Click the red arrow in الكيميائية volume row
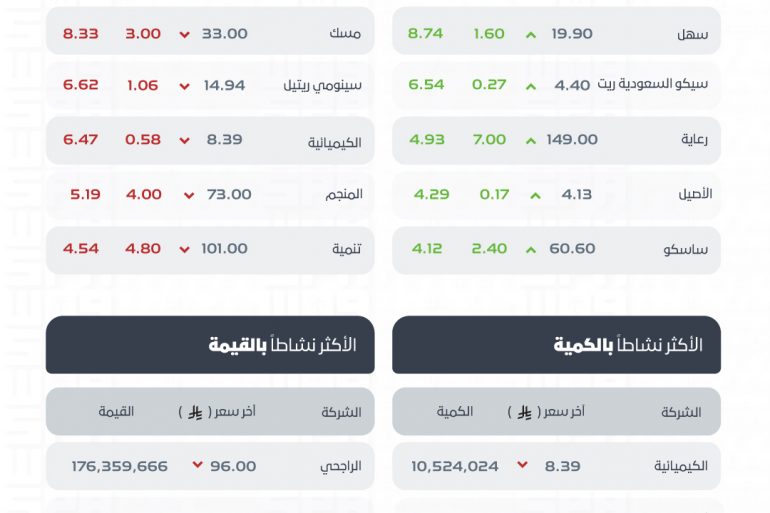The width and height of the screenshot is (770, 513). [522, 464]
